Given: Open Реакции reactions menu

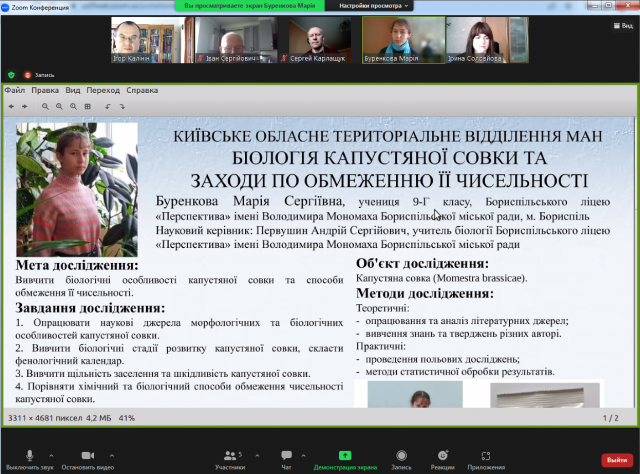Looking at the screenshot, I should coord(443,459).
